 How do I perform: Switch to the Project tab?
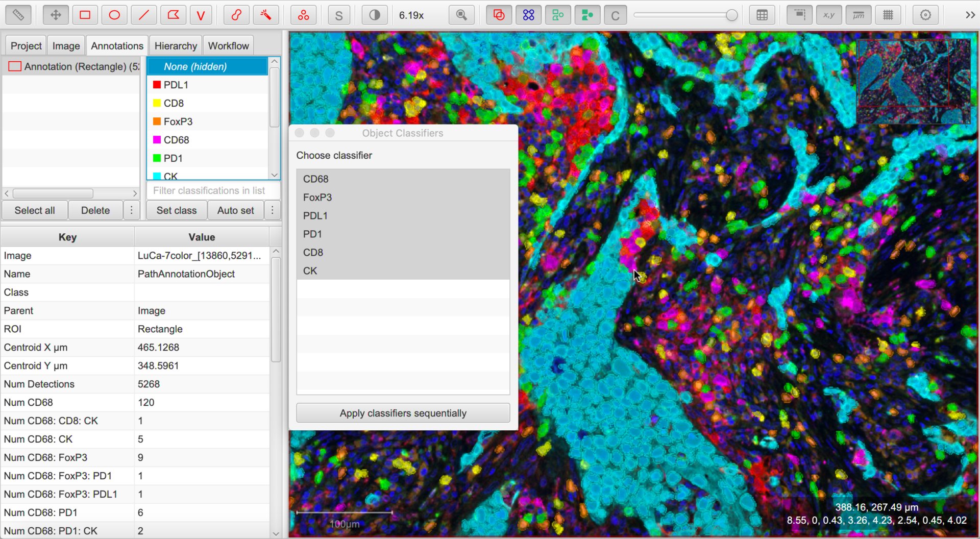tap(26, 46)
